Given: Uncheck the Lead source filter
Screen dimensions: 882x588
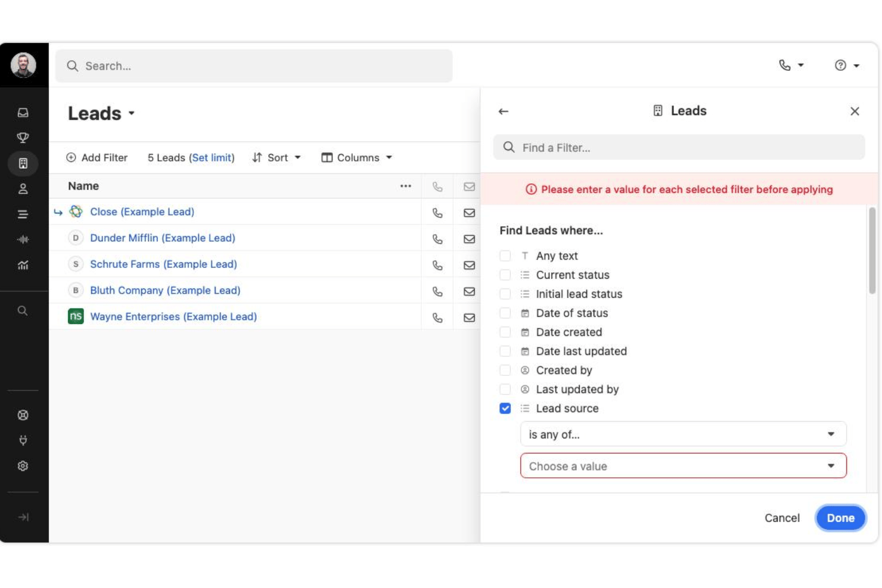Looking at the screenshot, I should click(x=505, y=408).
